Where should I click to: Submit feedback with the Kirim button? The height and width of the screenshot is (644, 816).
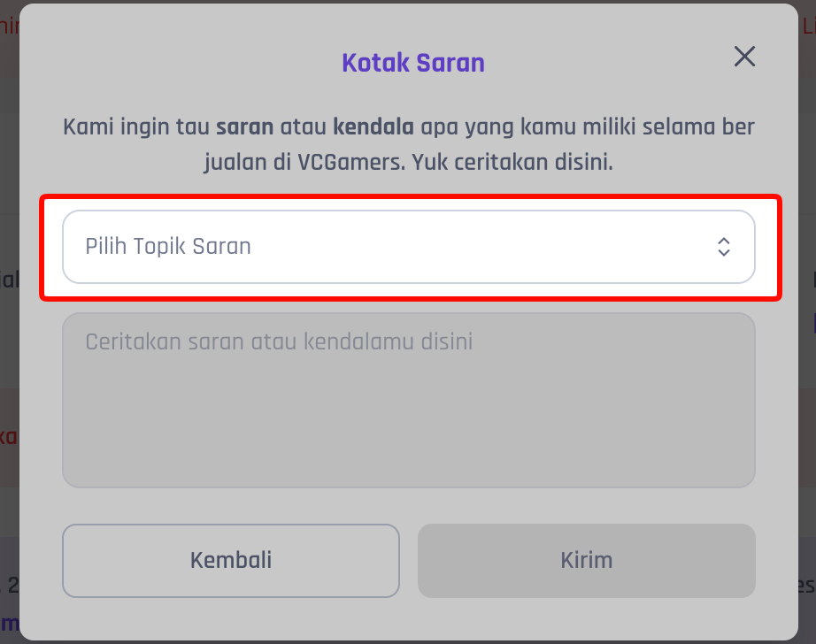pos(586,560)
